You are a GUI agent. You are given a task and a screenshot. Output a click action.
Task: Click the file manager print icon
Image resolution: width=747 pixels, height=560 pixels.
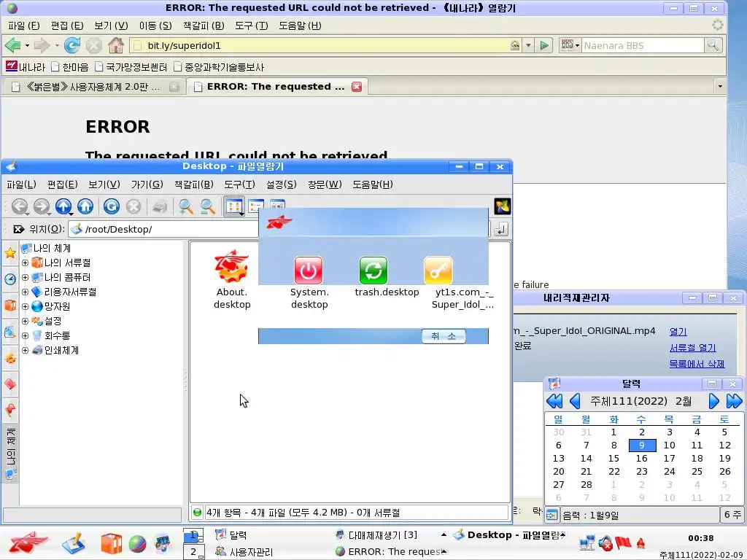pyautogui.click(x=160, y=206)
